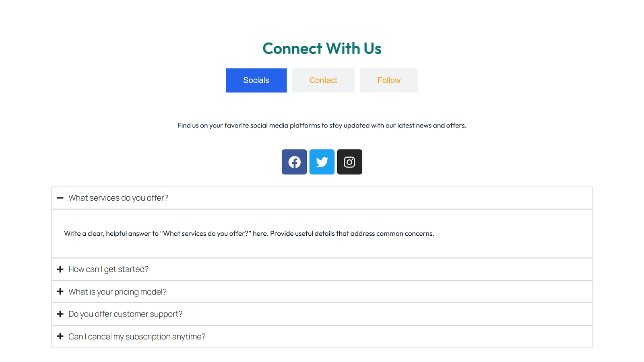Click the social media description text
This screenshot has width=644, height=362.
(322, 125)
